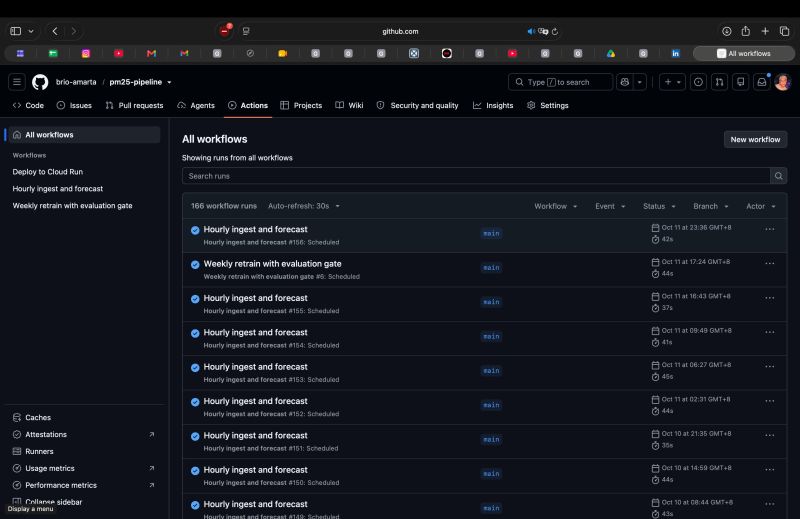Open the GitHub homepage logo

[40, 82]
